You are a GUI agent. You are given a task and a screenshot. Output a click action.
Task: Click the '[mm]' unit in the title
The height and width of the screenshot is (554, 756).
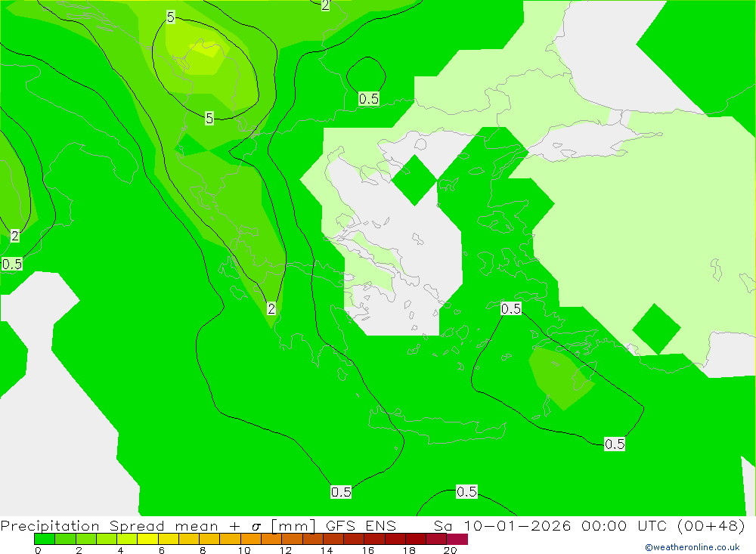[x=293, y=525]
